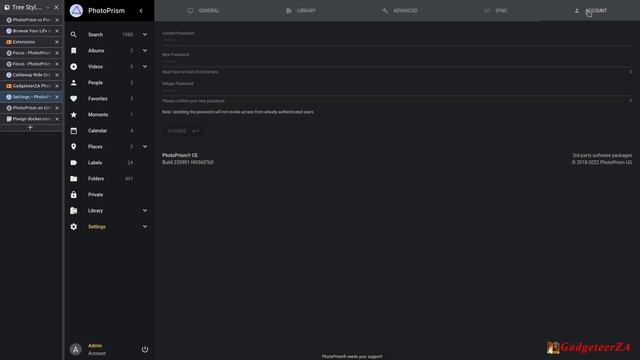Switch to the General settings tab
Image resolution: width=640 pixels, height=360 pixels.
[203, 11]
